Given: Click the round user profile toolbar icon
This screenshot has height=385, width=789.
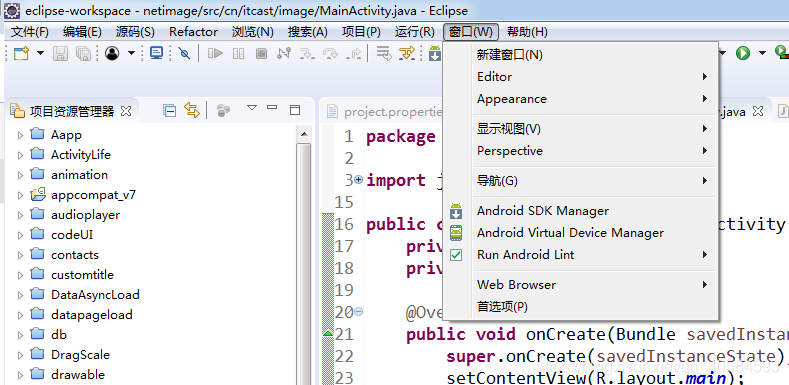Looking at the screenshot, I should [112, 53].
